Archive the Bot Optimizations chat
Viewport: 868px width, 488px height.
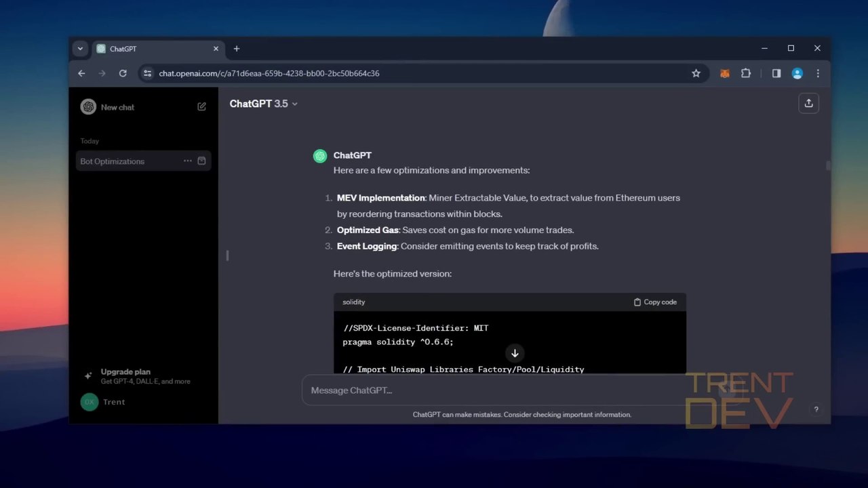pyautogui.click(x=201, y=161)
